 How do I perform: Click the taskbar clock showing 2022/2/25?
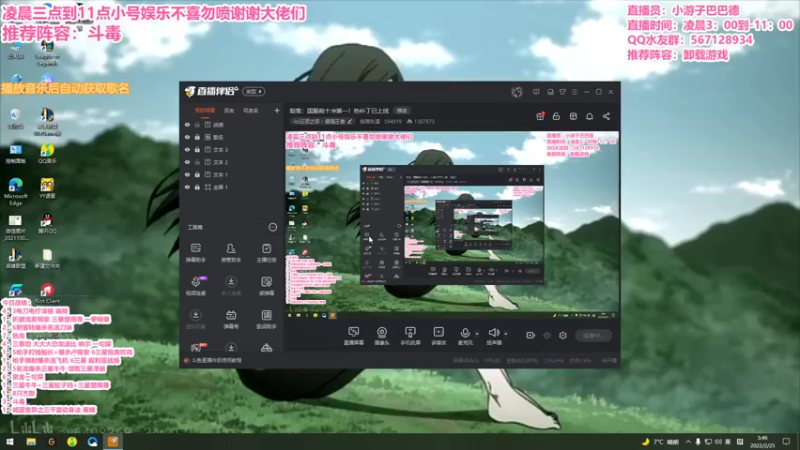click(x=762, y=442)
